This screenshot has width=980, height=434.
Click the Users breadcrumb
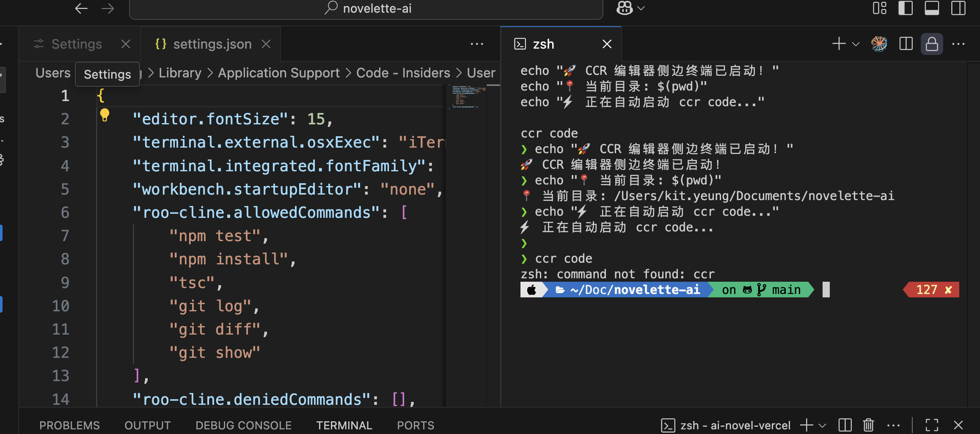coord(53,73)
